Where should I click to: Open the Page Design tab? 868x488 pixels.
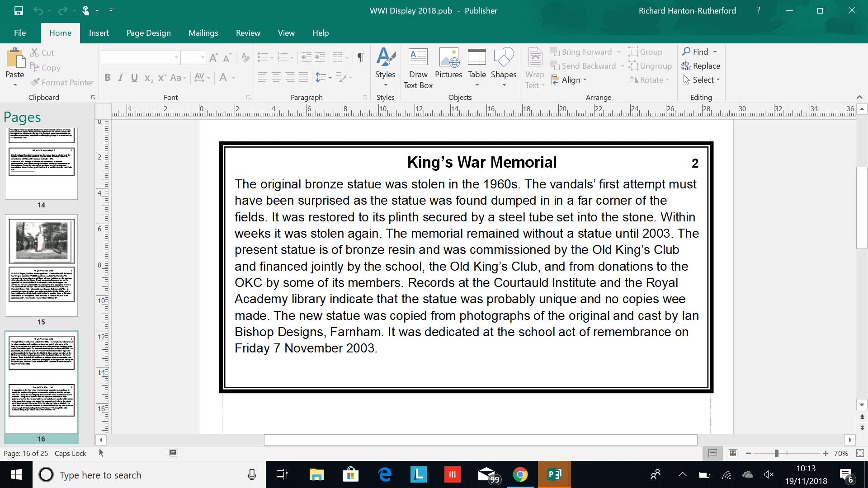pyautogui.click(x=148, y=33)
